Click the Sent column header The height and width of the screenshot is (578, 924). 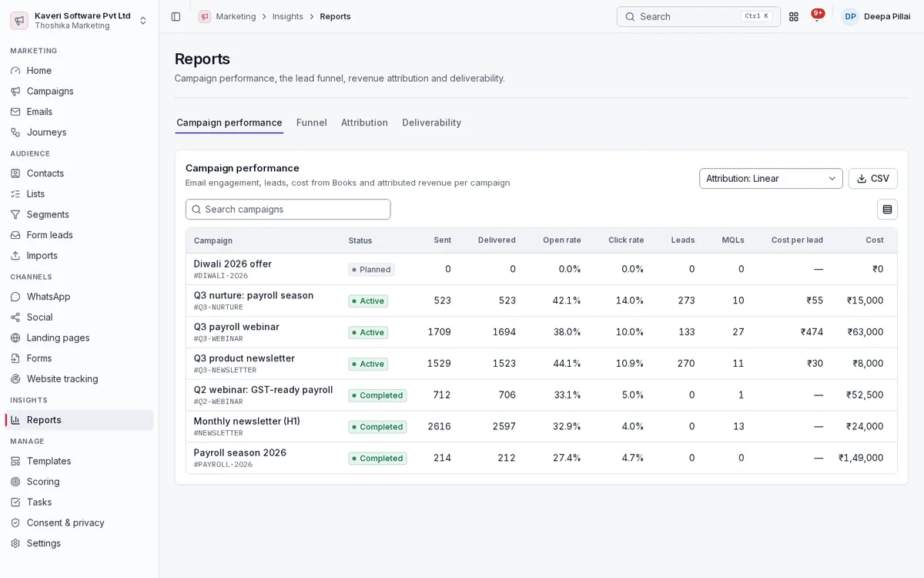point(442,240)
